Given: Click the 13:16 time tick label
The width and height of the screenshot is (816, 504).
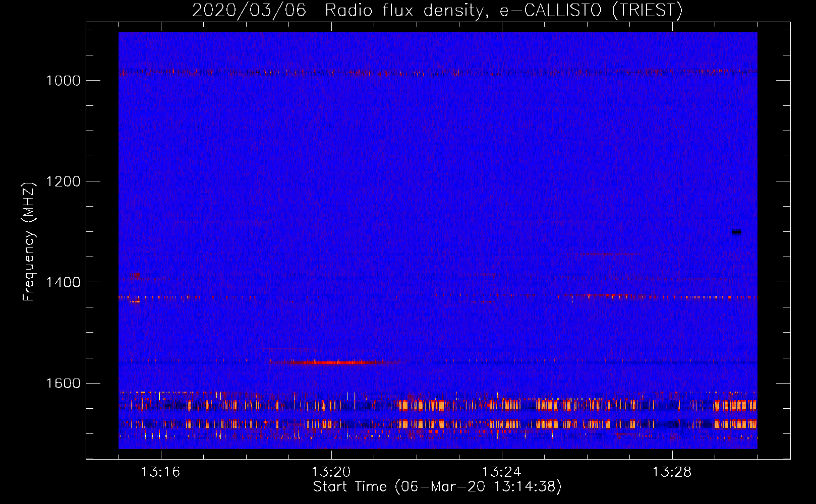Looking at the screenshot, I should (161, 472).
